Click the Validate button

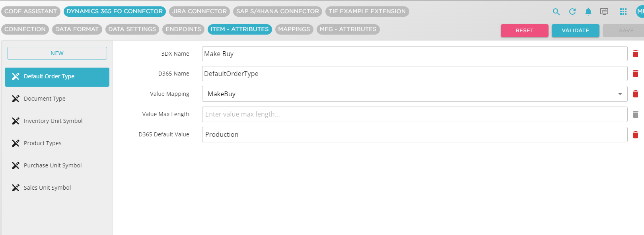point(575,31)
